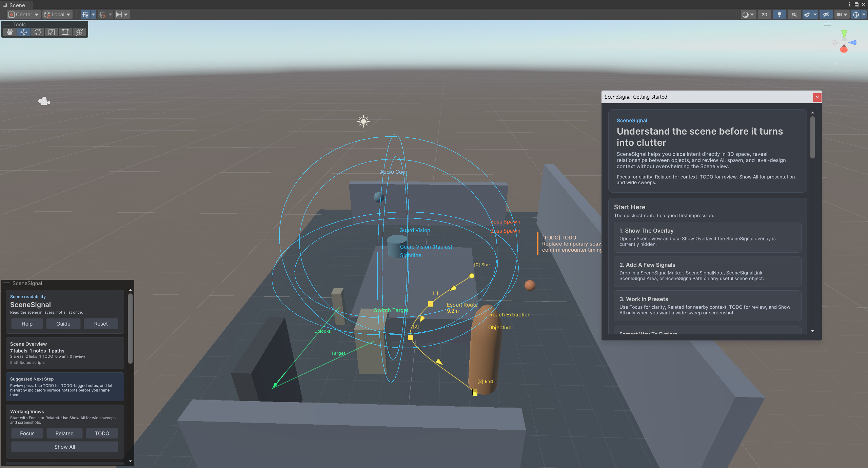Viewport: 868px width, 468px height.
Task: Toggle hidden objects scene visibility
Action: (826, 14)
